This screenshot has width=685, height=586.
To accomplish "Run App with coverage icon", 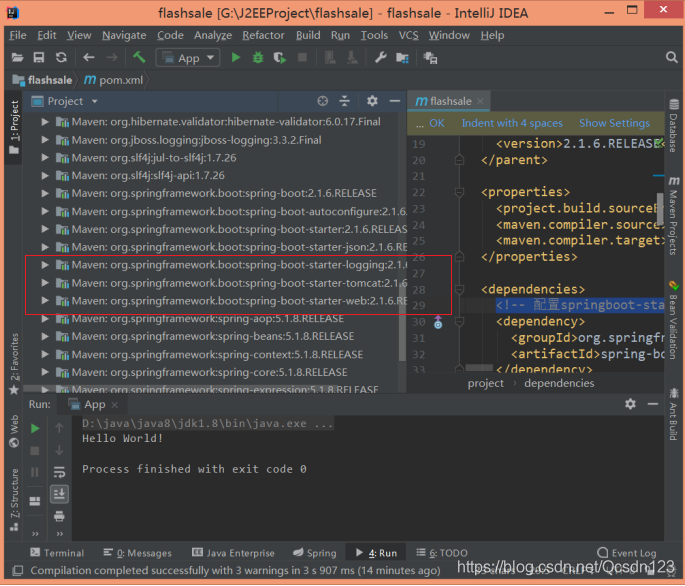I will tap(280, 58).
